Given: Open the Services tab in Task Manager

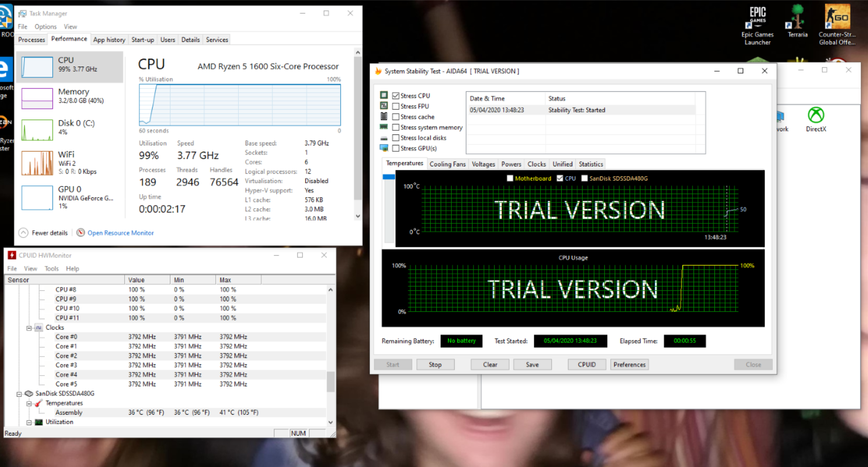Looking at the screenshot, I should click(x=217, y=40).
